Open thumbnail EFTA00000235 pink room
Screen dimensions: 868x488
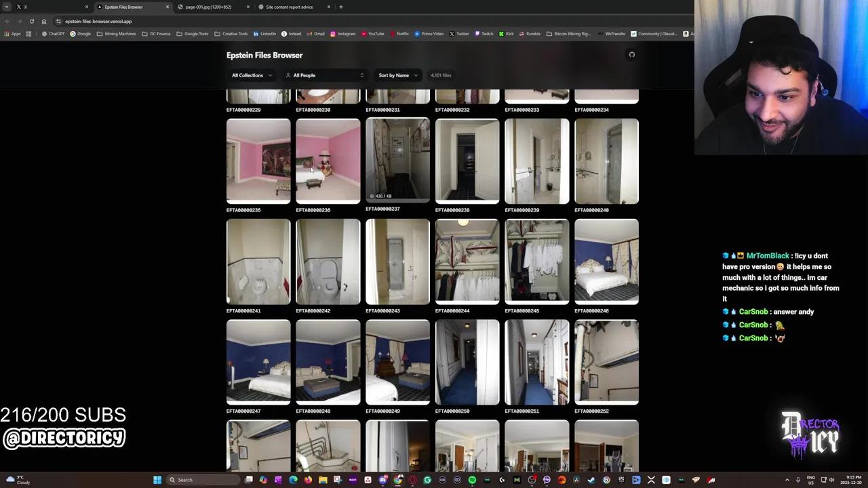click(258, 161)
